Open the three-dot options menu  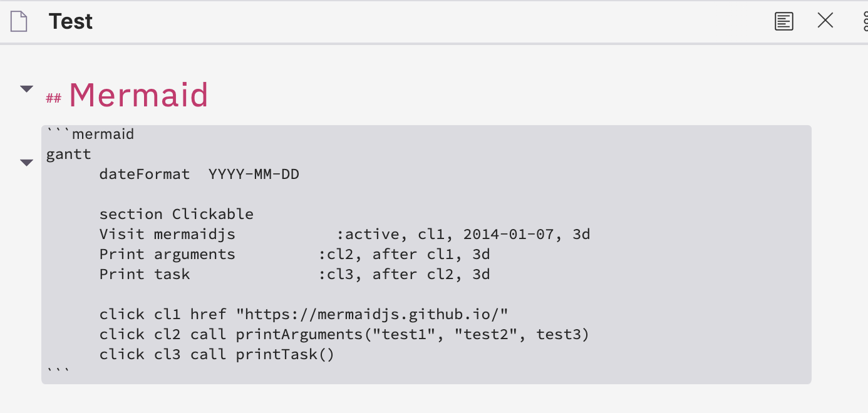tap(865, 21)
